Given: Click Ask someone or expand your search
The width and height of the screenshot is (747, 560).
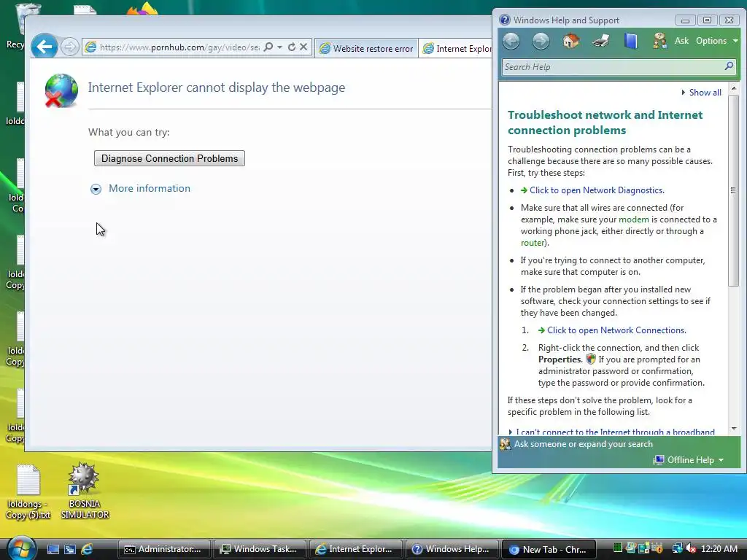Looking at the screenshot, I should [x=583, y=444].
